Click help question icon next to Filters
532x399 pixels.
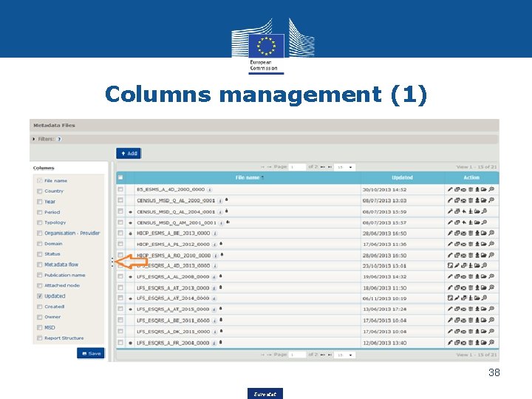click(59, 139)
